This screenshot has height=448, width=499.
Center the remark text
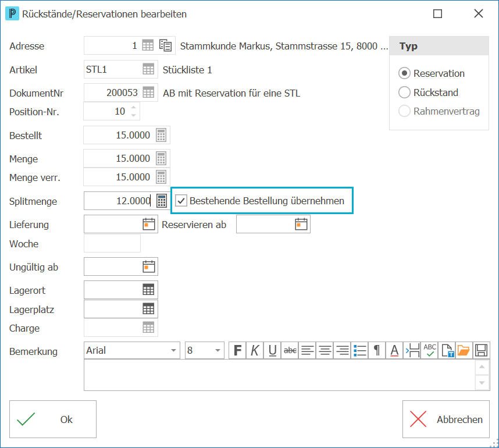tap(325, 350)
